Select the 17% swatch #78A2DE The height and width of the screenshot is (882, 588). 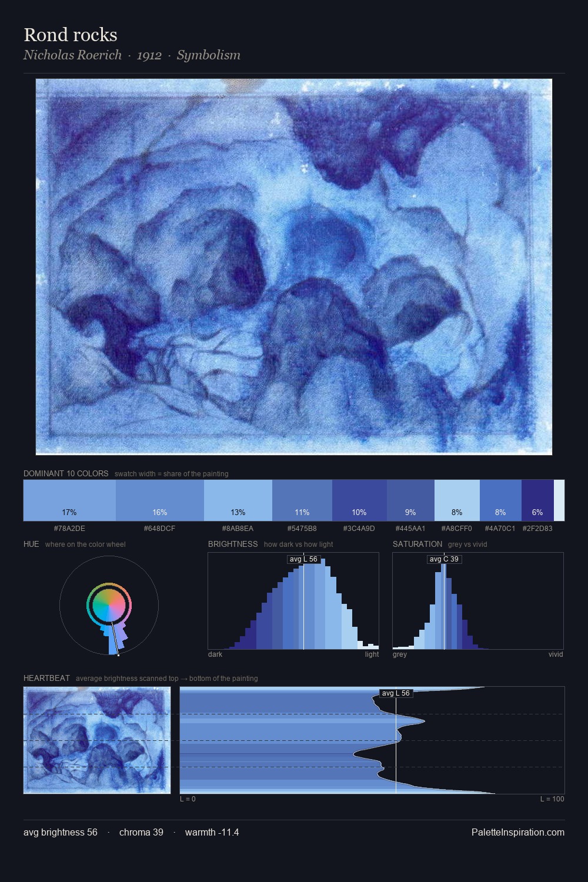69,500
